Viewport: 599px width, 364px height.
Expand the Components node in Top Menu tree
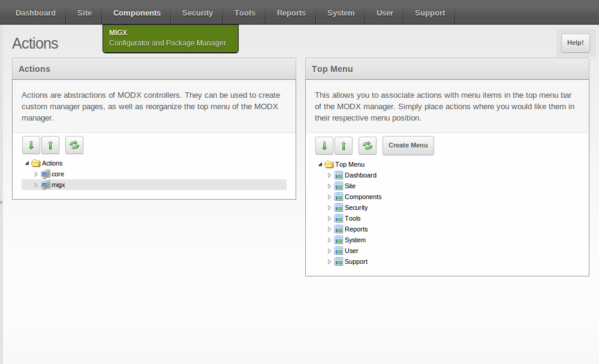[329, 197]
